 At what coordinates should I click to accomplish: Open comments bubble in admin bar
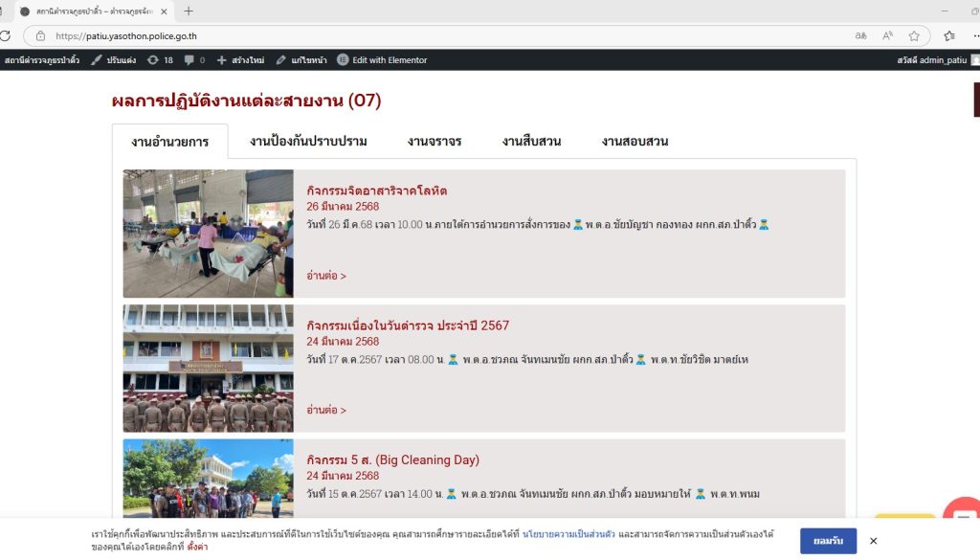tap(194, 60)
